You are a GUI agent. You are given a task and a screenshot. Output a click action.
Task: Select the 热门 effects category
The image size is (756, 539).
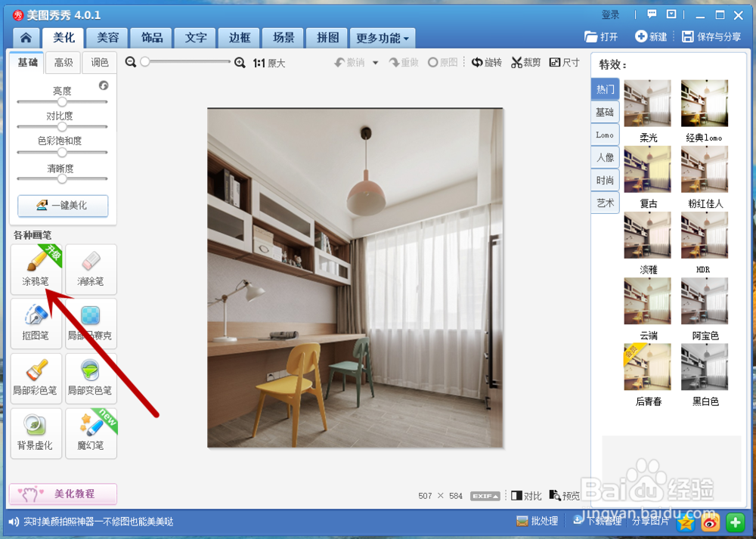click(605, 89)
